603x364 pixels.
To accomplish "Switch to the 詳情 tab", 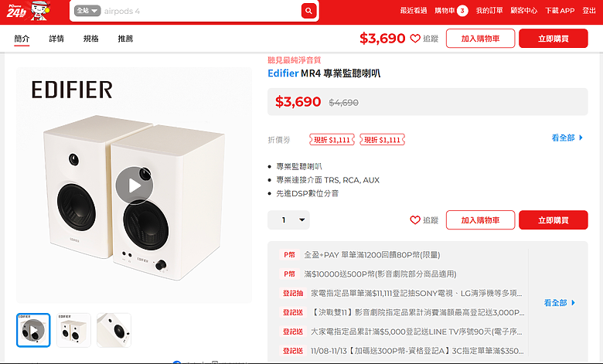I will 56,39.
